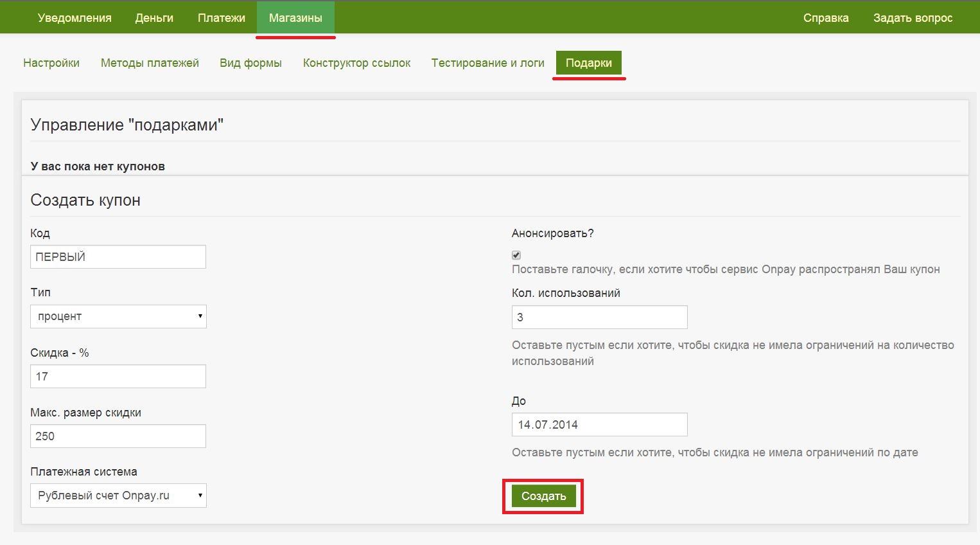Click the Макс. размер скидки field
Viewport: 980px width, 545px height.
coord(118,436)
